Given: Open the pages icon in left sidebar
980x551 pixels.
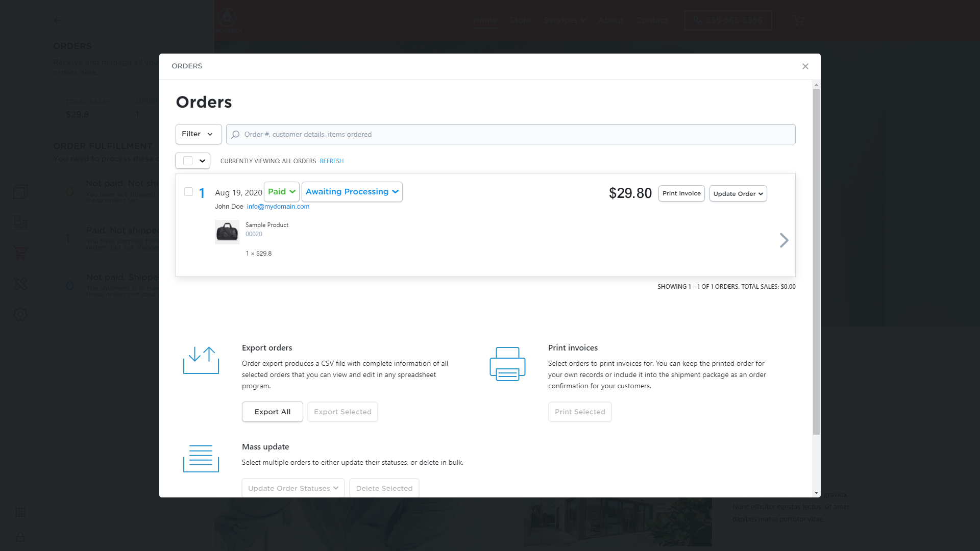Looking at the screenshot, I should click(20, 192).
